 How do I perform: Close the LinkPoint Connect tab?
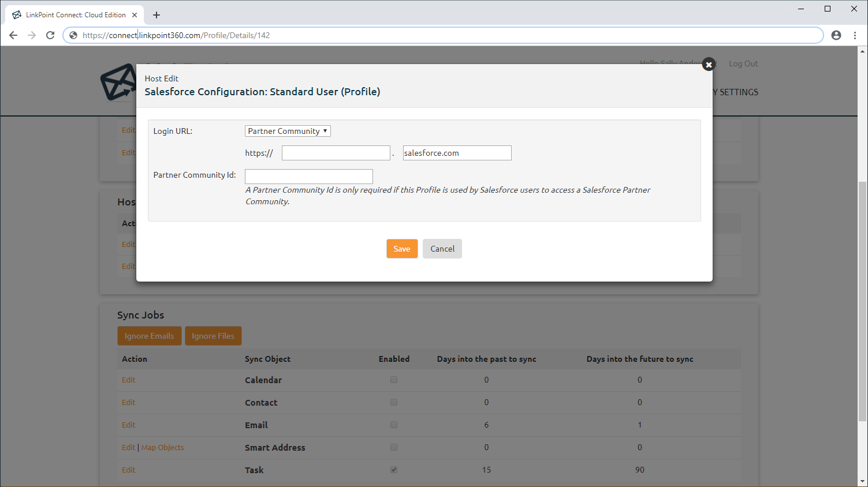pyautogui.click(x=135, y=15)
